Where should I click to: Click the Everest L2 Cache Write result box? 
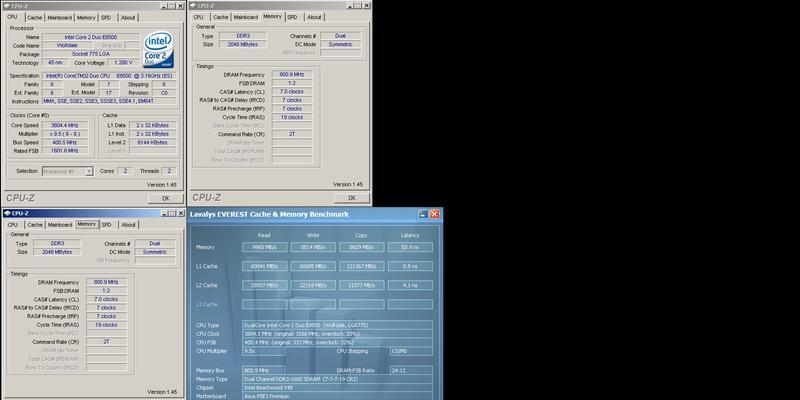coord(313,285)
